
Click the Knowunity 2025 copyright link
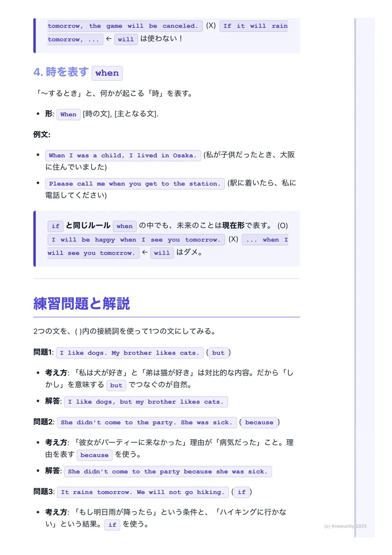pos(345,526)
